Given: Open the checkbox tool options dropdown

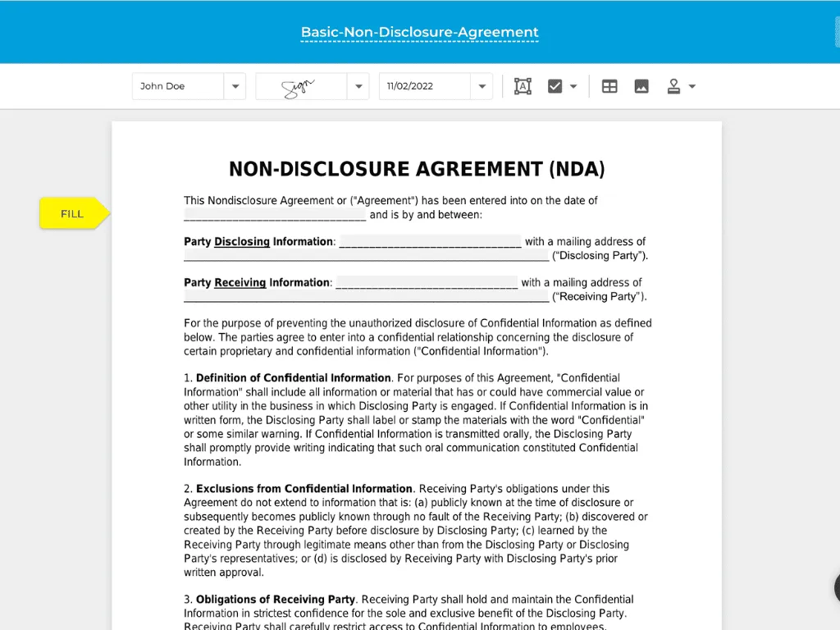Looking at the screenshot, I should 573,85.
